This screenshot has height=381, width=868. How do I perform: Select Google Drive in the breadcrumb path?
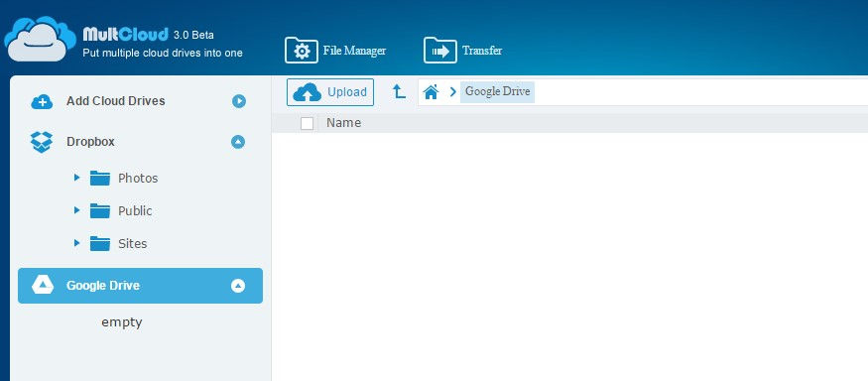click(497, 91)
